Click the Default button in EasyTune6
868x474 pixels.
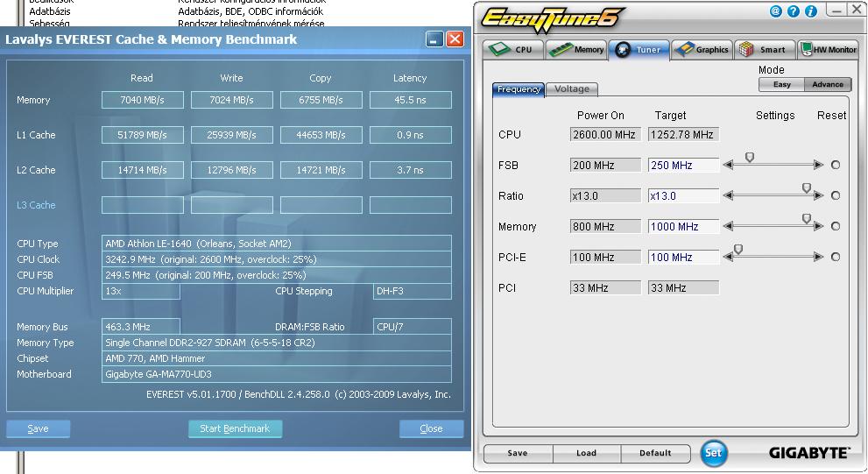655,453
